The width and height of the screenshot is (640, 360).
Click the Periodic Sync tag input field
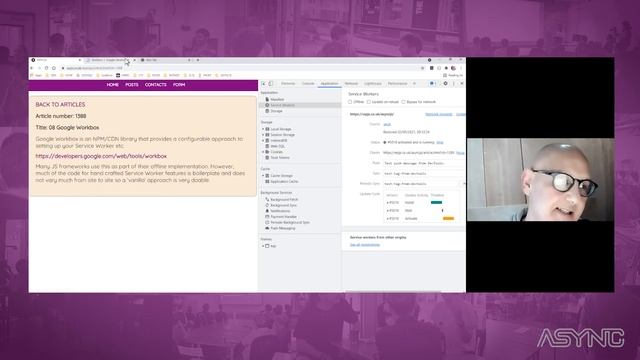(x=422, y=184)
